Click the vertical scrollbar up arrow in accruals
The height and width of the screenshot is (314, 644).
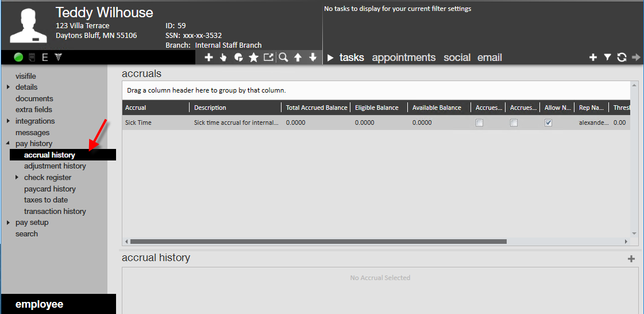tap(634, 85)
